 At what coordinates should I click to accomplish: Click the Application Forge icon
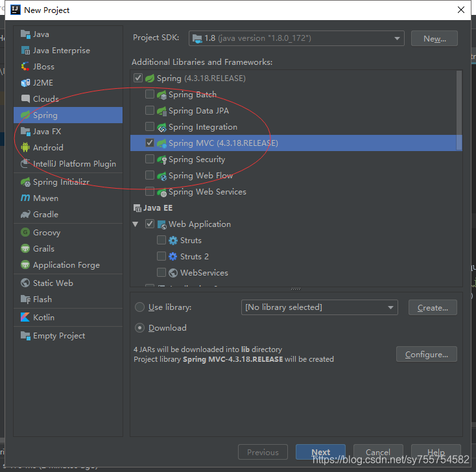pyautogui.click(x=25, y=265)
